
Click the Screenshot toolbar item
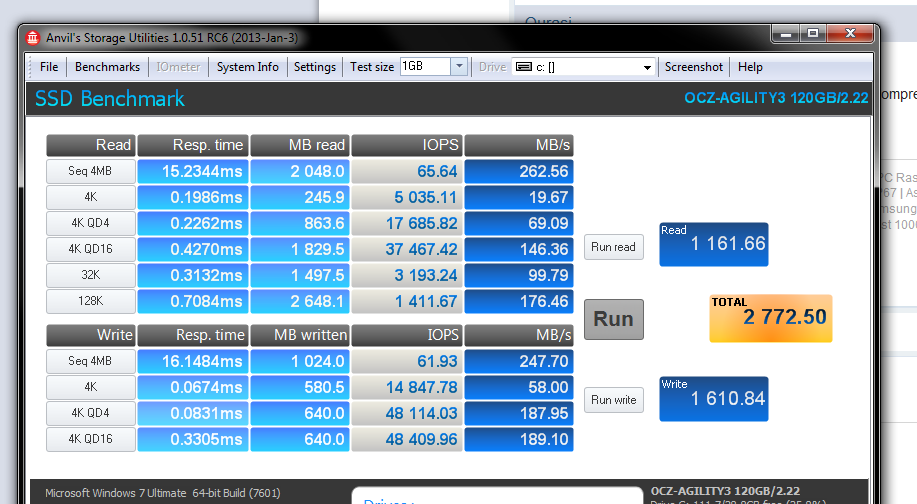(694, 67)
